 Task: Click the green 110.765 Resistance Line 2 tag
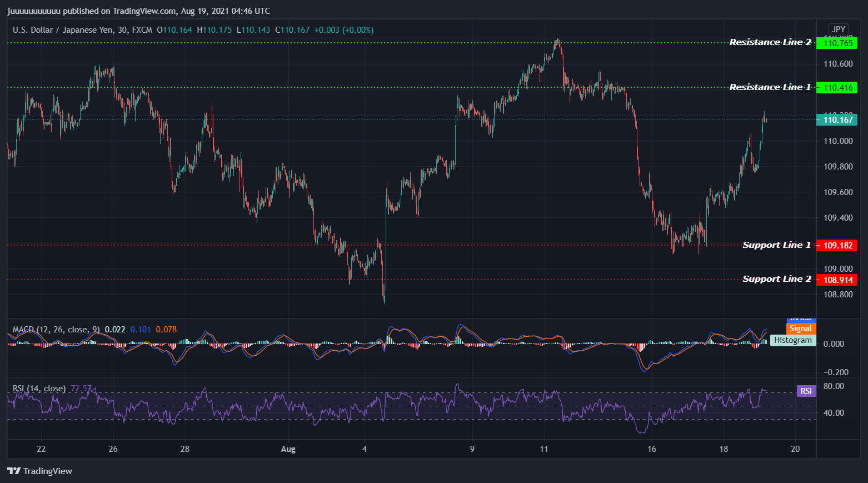pyautogui.click(x=837, y=42)
